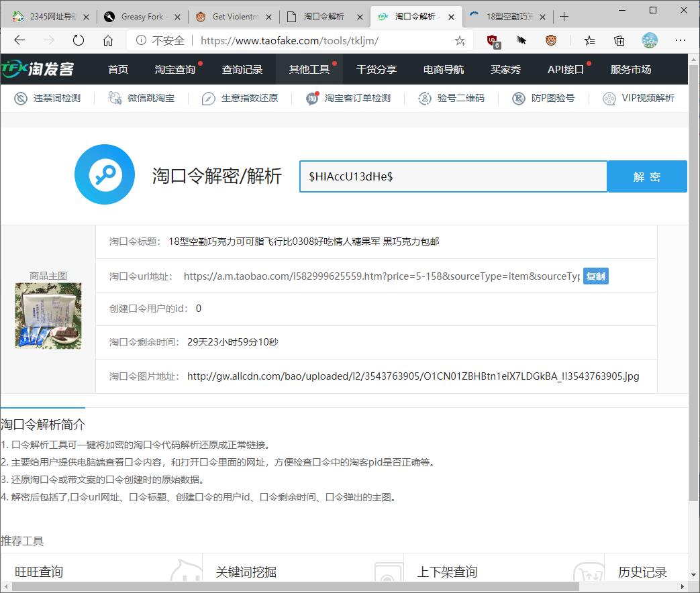
Task: Open the 查询记录 menu
Action: tap(242, 69)
